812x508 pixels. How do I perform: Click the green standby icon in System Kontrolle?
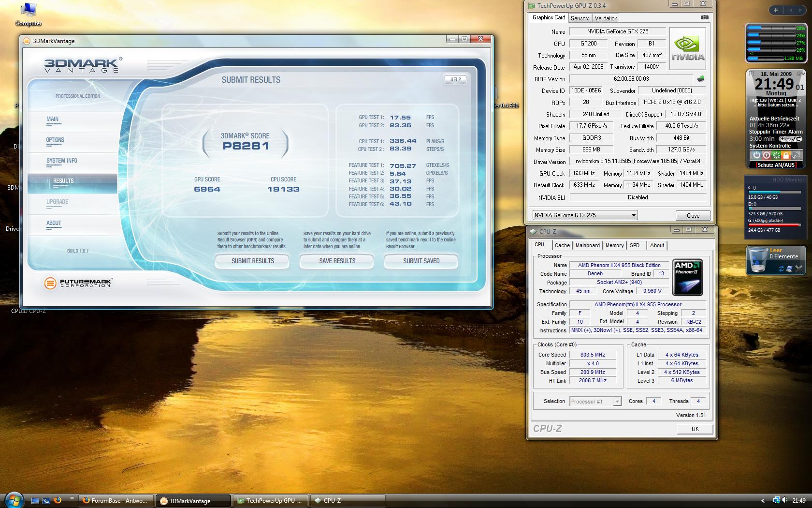[x=776, y=155]
